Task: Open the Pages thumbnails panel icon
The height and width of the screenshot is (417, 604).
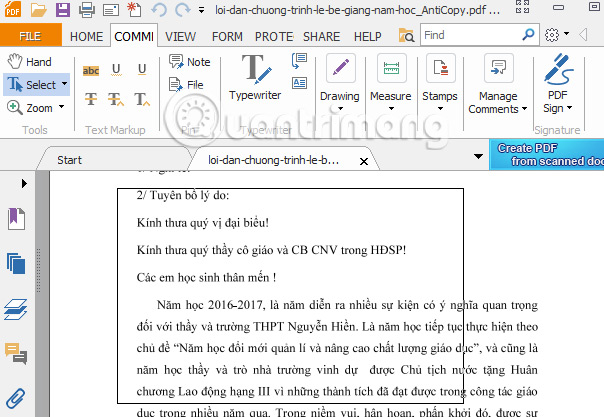Action: (x=16, y=263)
